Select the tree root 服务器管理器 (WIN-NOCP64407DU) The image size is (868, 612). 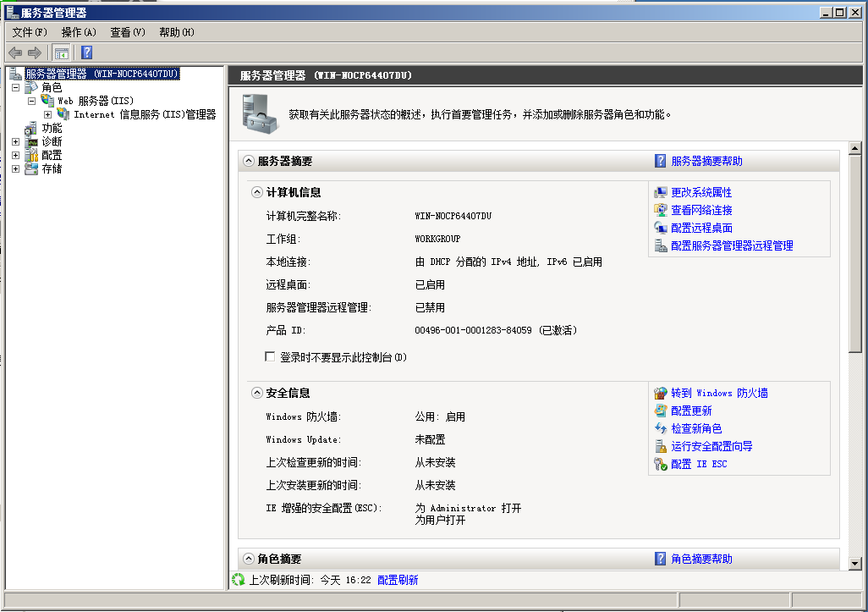click(102, 74)
